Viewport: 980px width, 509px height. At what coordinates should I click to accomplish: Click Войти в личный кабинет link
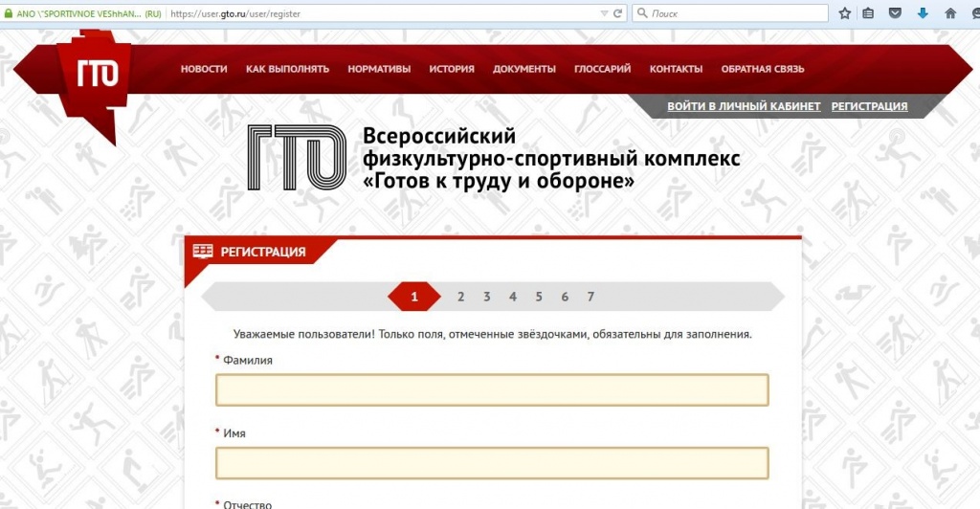(744, 106)
